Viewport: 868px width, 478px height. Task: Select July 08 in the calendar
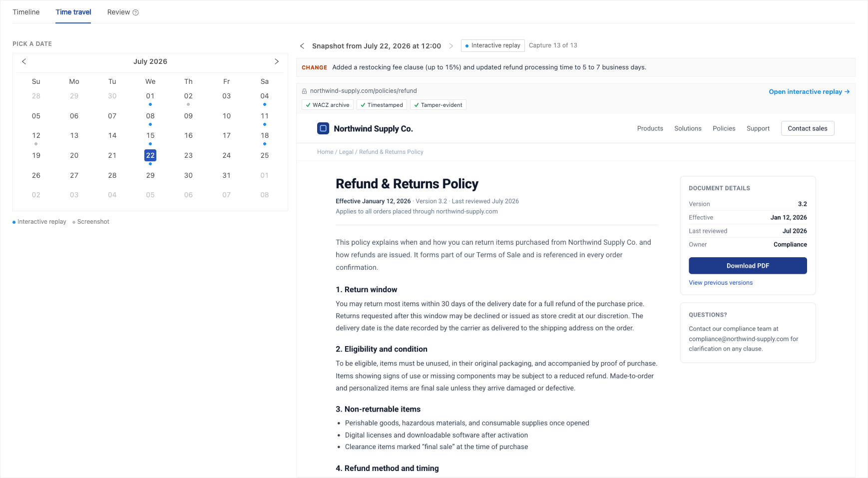(150, 116)
